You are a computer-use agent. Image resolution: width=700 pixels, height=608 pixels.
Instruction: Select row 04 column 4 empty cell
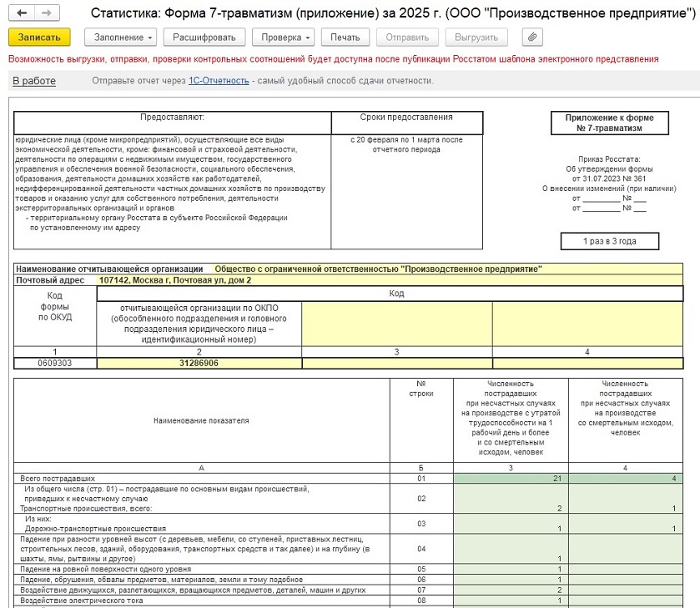626,549
